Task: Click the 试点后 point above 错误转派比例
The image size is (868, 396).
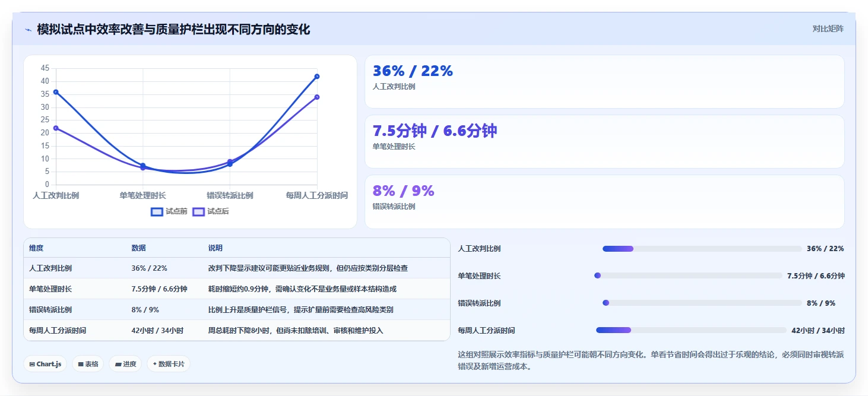Action: click(230, 161)
